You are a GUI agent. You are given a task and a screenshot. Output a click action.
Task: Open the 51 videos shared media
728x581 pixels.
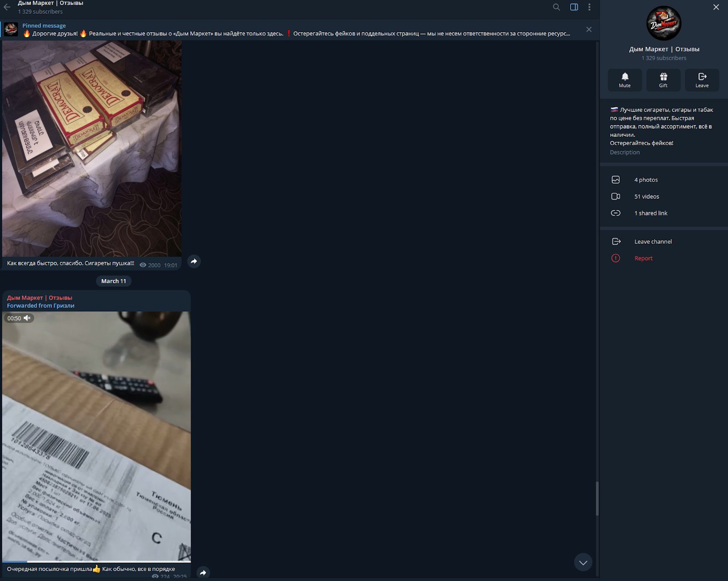coord(646,196)
